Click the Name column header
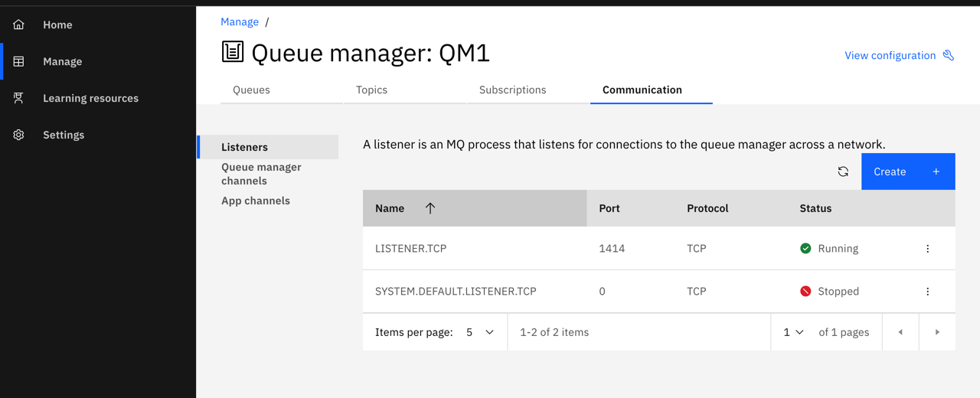Viewport: 980px width, 398px height. click(x=475, y=208)
